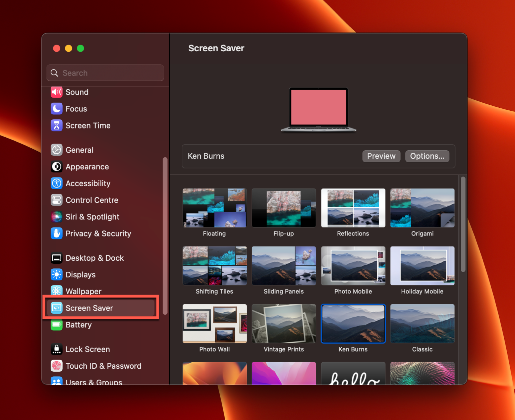Open Battery settings
Image resolution: width=515 pixels, height=420 pixels.
click(79, 325)
